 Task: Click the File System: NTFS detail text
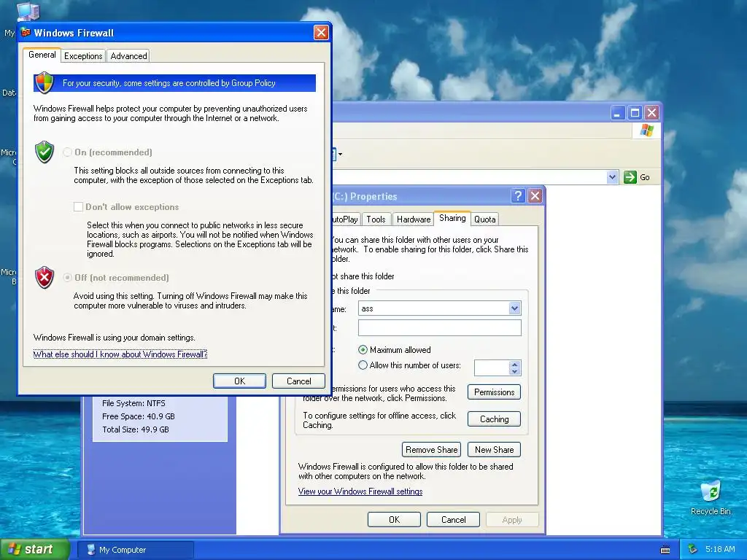pyautogui.click(x=133, y=403)
